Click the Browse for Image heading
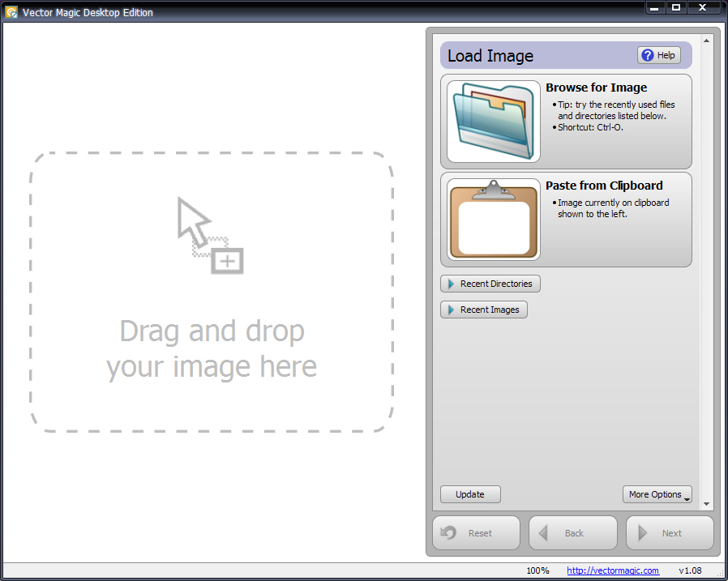Screen dimensions: 728x581 [x=596, y=88]
